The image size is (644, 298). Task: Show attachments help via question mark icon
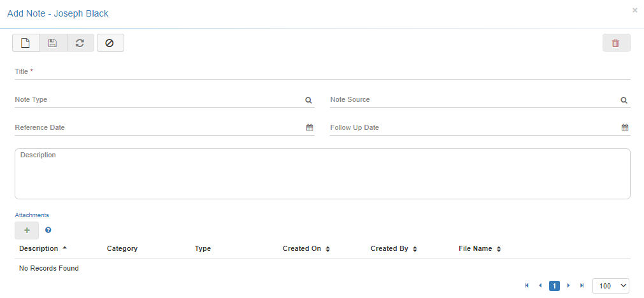[48, 231]
